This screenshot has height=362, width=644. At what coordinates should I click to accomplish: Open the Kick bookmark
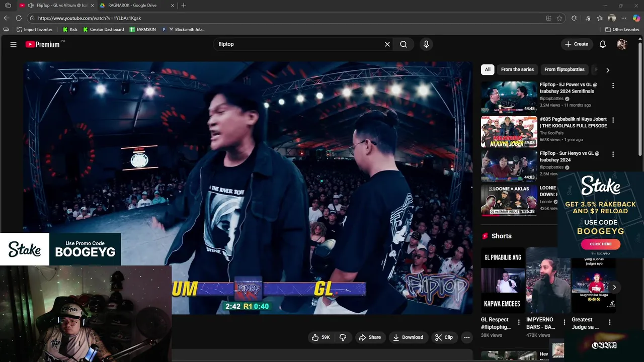70,29
